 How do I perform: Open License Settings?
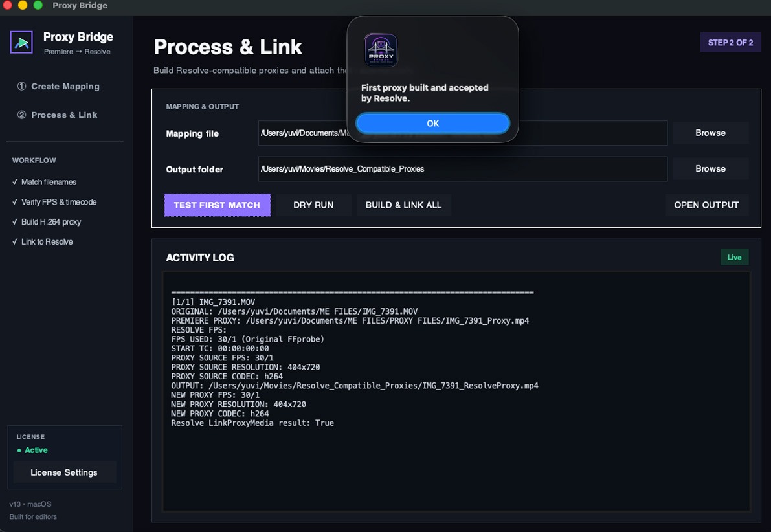[x=64, y=472]
